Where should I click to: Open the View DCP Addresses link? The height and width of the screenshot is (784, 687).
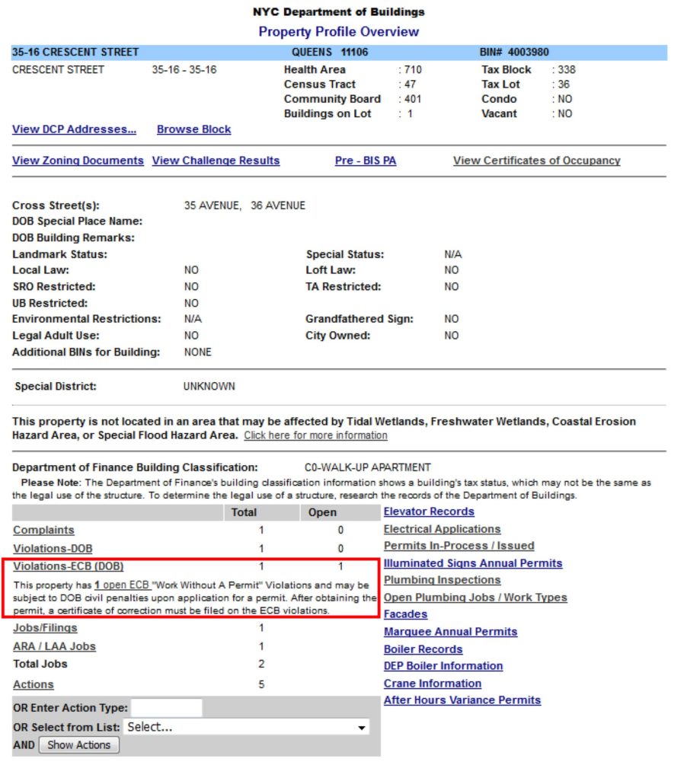[x=74, y=129]
